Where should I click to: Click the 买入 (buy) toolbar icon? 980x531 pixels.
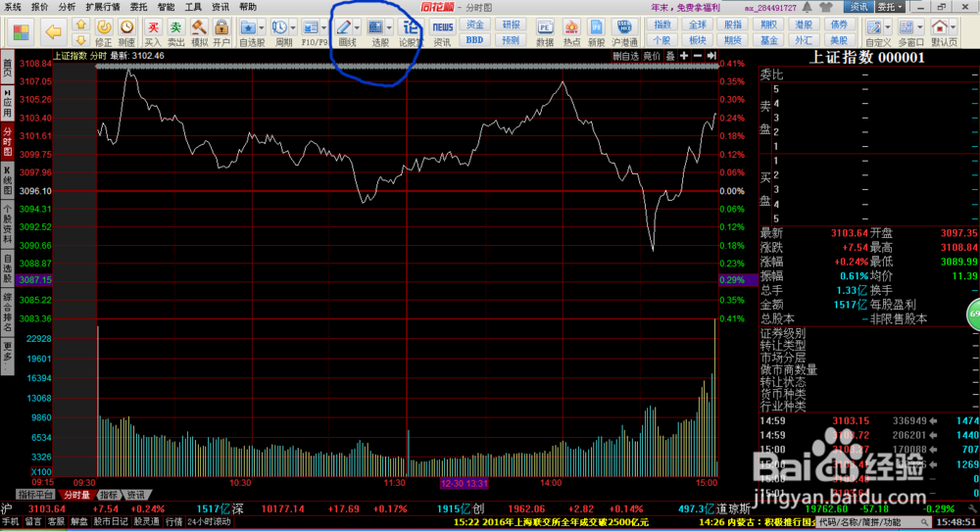tap(153, 32)
